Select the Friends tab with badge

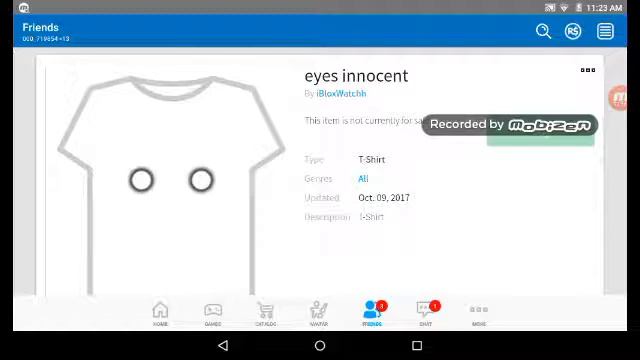pyautogui.click(x=373, y=313)
